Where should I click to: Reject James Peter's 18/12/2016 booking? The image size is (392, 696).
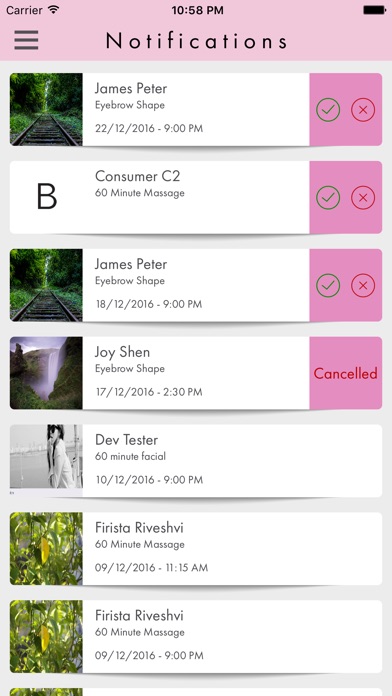pyautogui.click(x=363, y=285)
